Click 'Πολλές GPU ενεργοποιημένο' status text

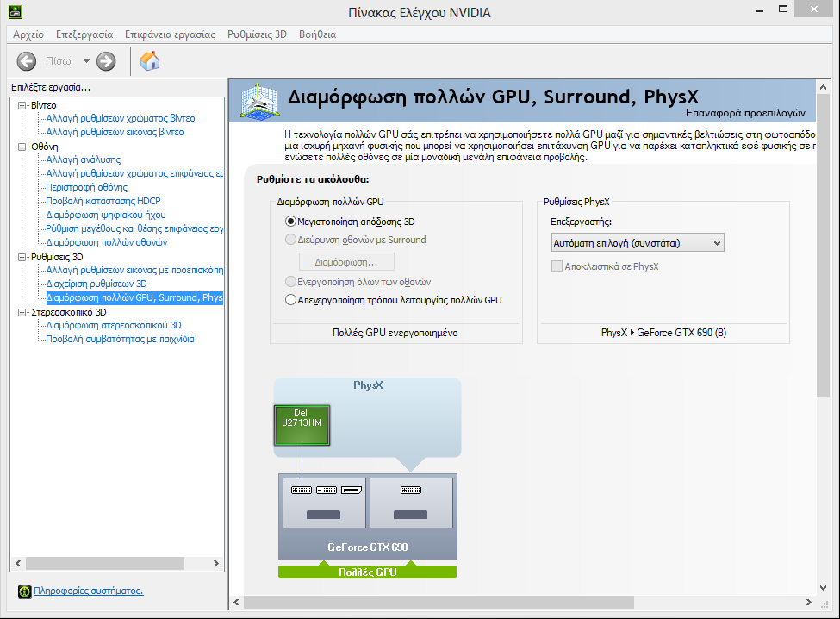[x=395, y=333]
